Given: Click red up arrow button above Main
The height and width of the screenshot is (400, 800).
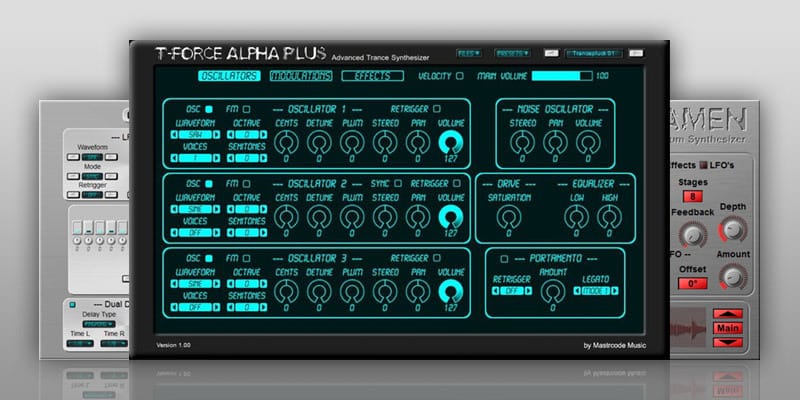Looking at the screenshot, I should (728, 313).
